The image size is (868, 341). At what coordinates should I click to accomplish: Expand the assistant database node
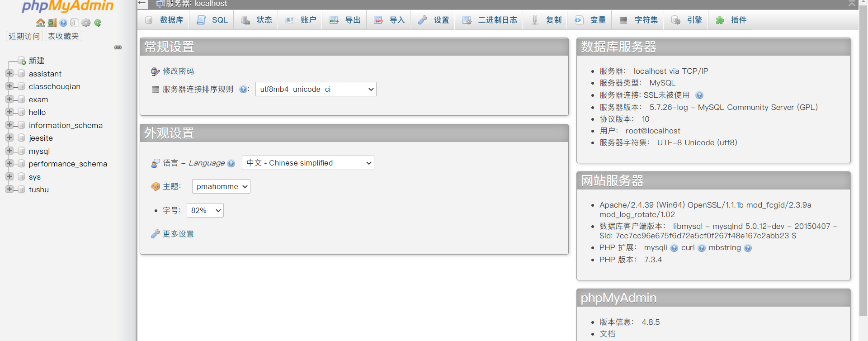(9, 73)
